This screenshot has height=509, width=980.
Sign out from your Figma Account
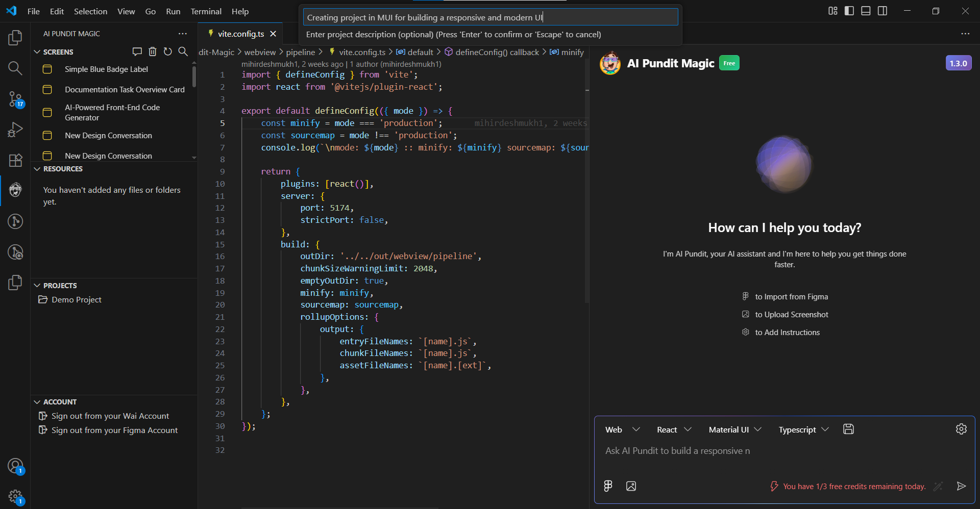point(114,430)
